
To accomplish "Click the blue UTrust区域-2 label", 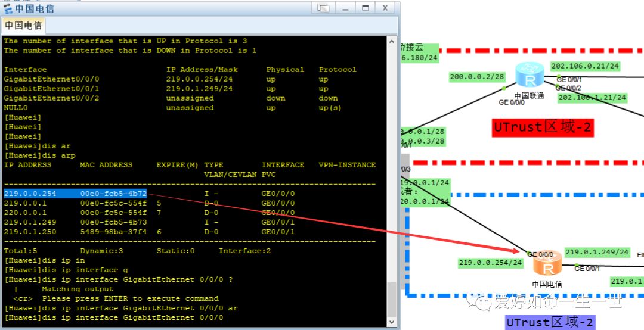I will (550, 323).
